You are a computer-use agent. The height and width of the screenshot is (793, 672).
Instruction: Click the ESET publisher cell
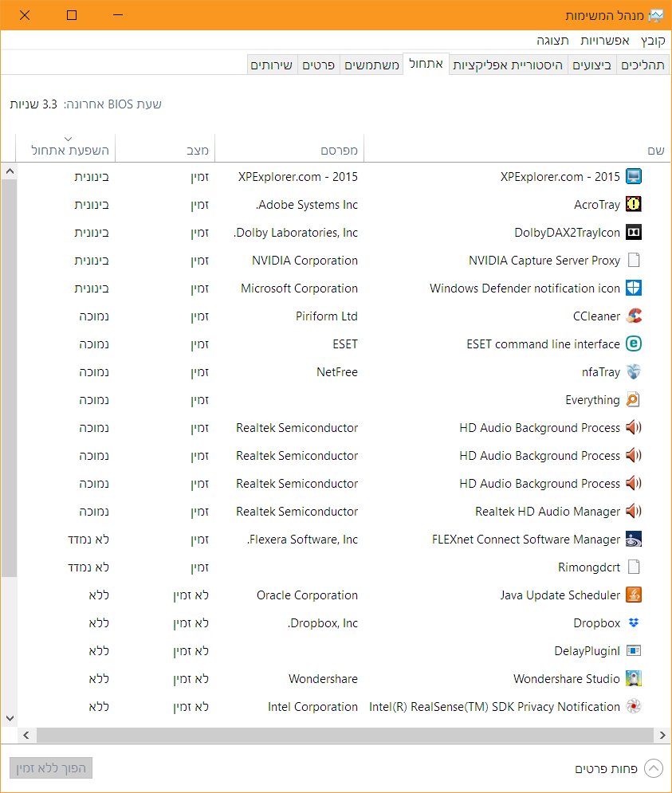pyautogui.click(x=345, y=344)
